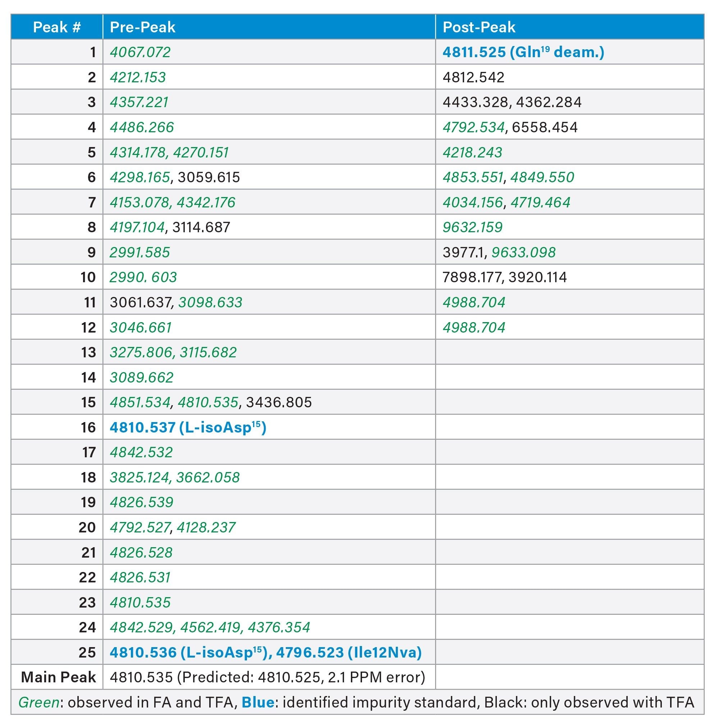Click the 7898.177 post-peak value
This screenshot has width=719, height=728.
(x=472, y=277)
